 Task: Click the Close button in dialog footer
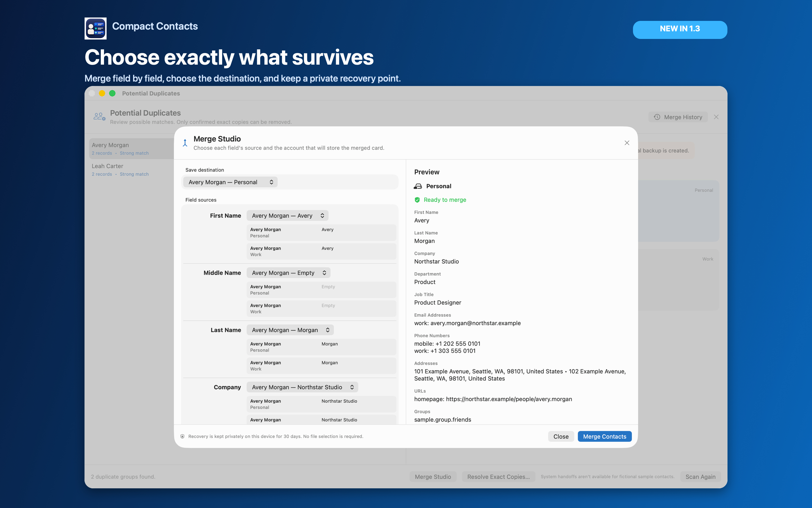click(561, 436)
